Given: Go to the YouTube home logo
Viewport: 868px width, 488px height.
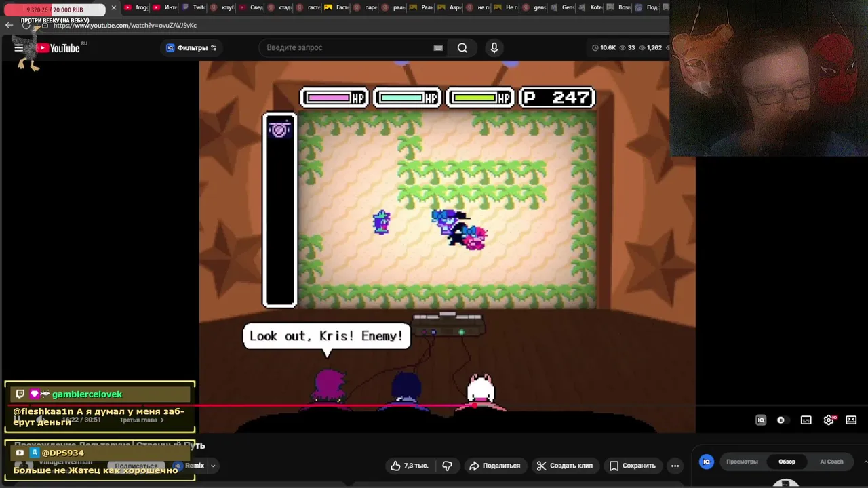Looking at the screenshot, I should pyautogui.click(x=58, y=48).
